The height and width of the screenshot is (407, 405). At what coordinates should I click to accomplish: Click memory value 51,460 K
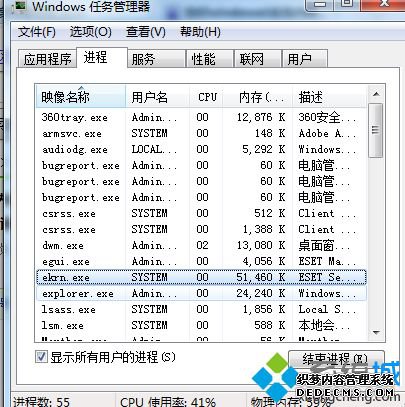click(x=261, y=277)
